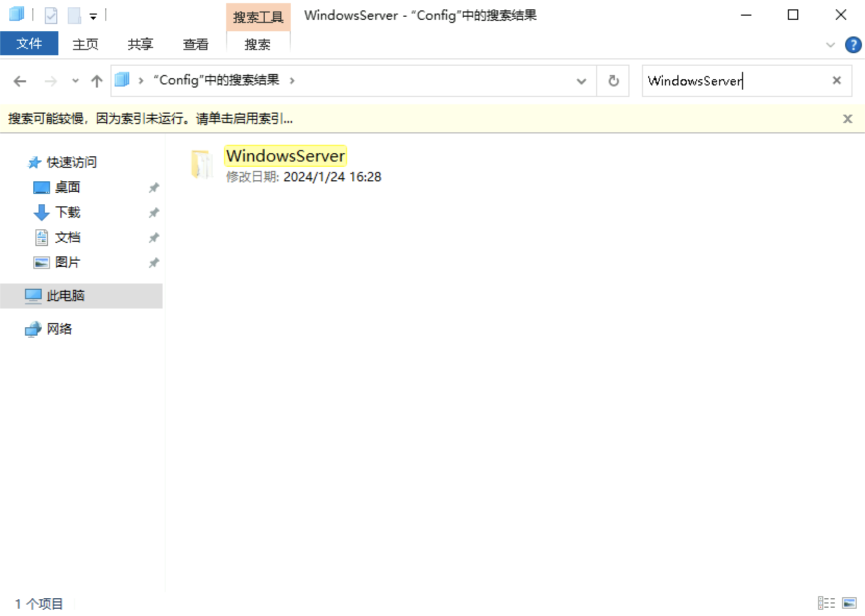
Task: Click the back navigation arrow
Action: tap(20, 81)
